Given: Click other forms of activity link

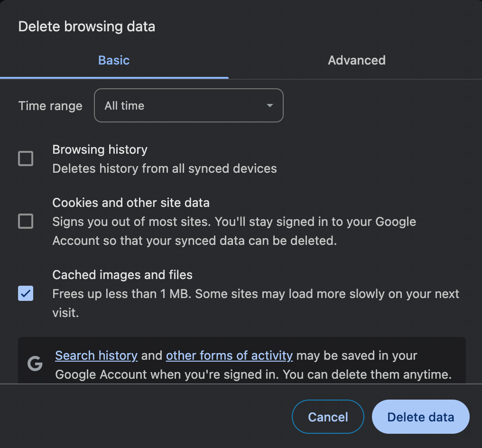Looking at the screenshot, I should (x=229, y=355).
